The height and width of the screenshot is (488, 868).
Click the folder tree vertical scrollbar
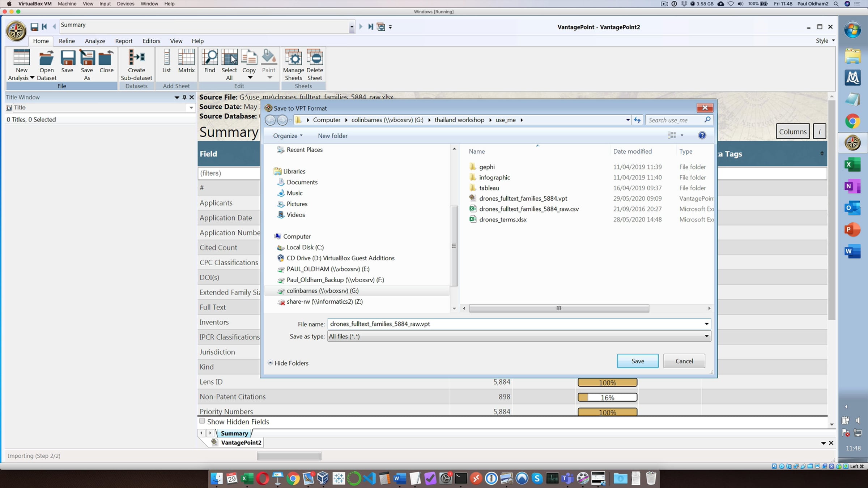coord(454,246)
